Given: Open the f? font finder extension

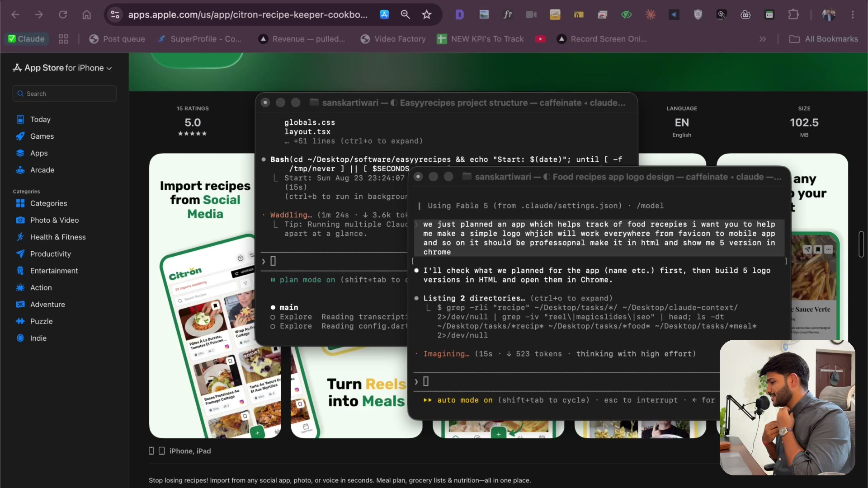Looking at the screenshot, I should [x=508, y=14].
